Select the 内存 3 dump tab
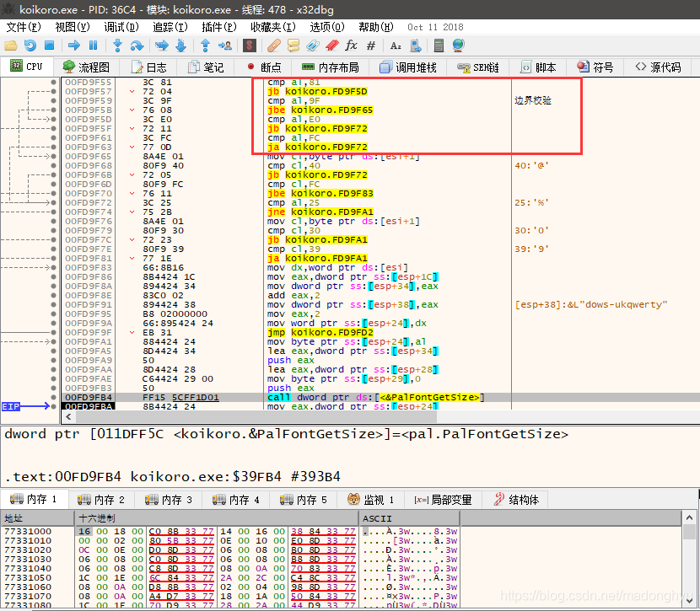Image resolution: width=700 pixels, height=611 pixels. pyautogui.click(x=169, y=500)
